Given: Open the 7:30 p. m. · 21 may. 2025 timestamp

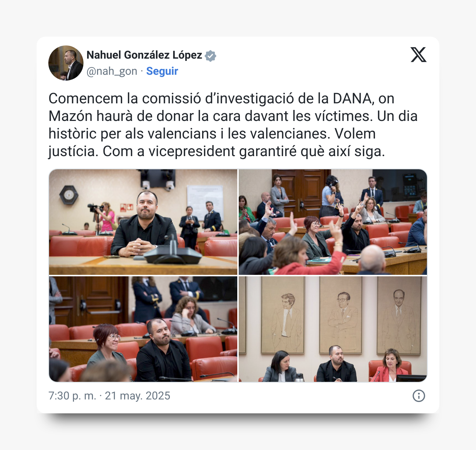Looking at the screenshot, I should point(109,396).
